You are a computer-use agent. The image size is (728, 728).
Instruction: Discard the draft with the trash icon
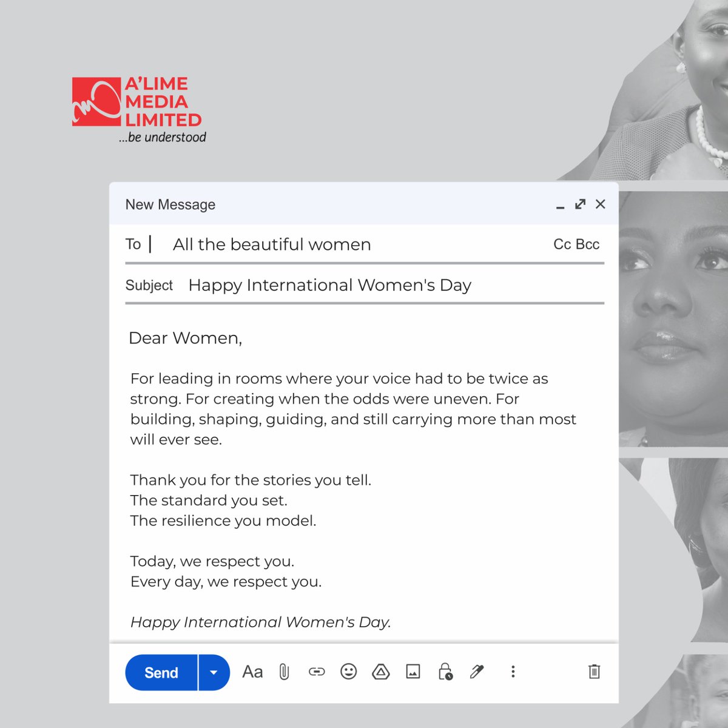click(595, 672)
